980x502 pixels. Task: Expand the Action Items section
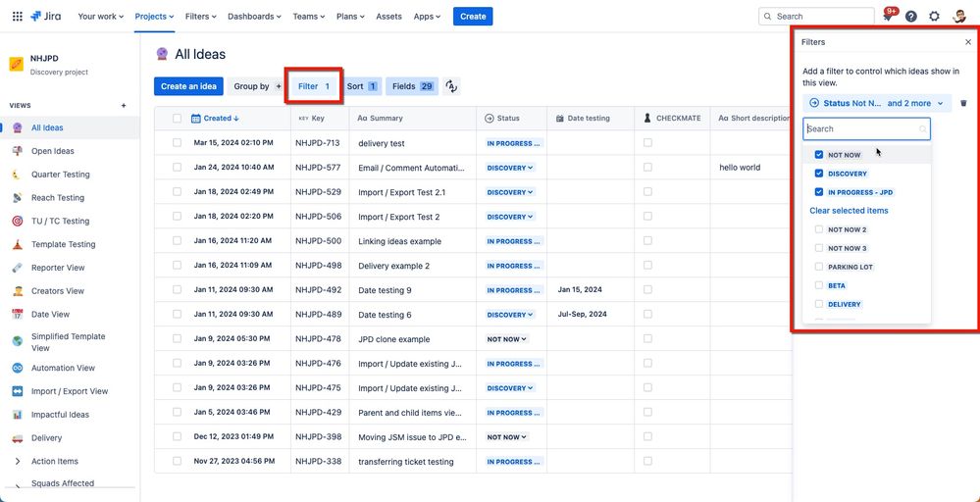point(18,462)
